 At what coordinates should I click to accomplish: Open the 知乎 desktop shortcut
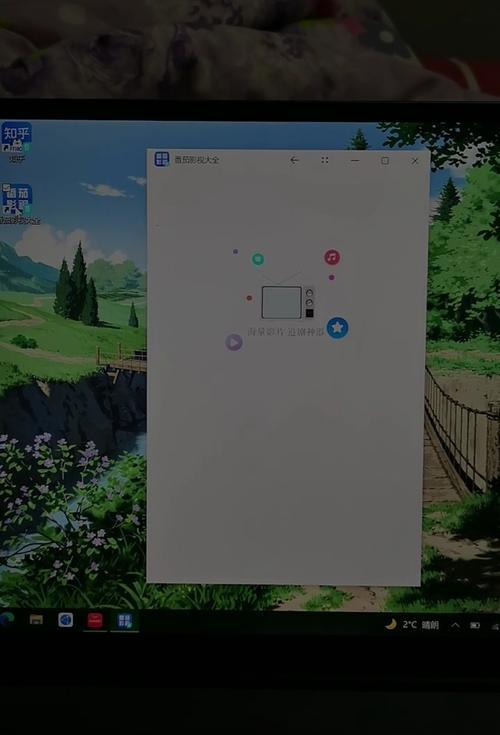pos(16,142)
